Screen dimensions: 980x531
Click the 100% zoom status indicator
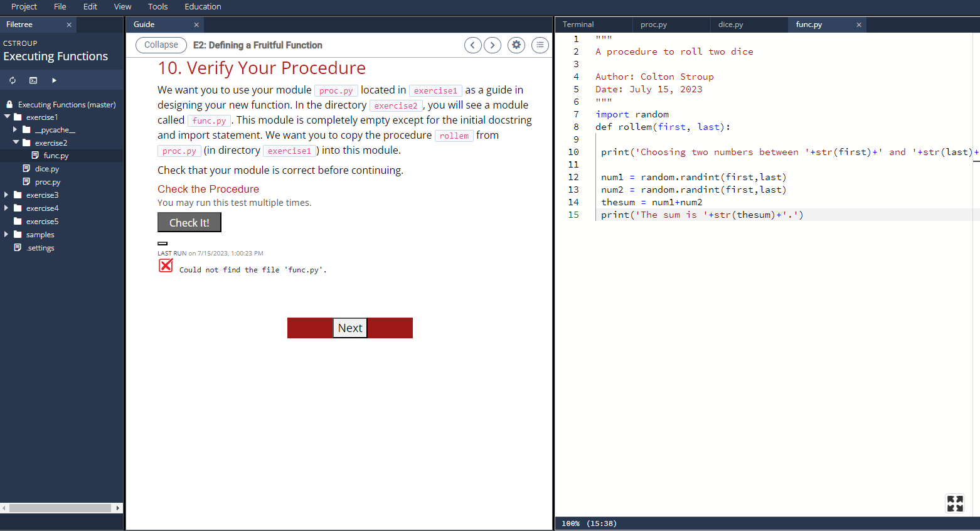tap(570, 523)
